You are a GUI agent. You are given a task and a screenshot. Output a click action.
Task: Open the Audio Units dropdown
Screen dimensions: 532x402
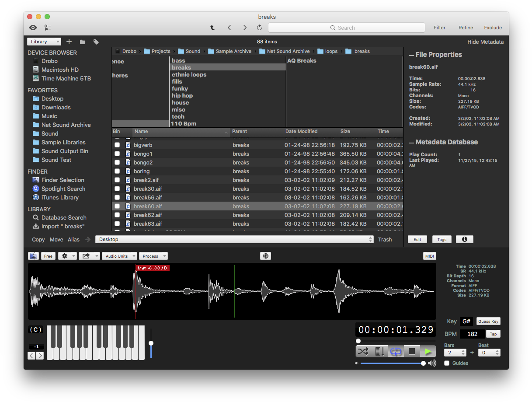[x=119, y=256]
